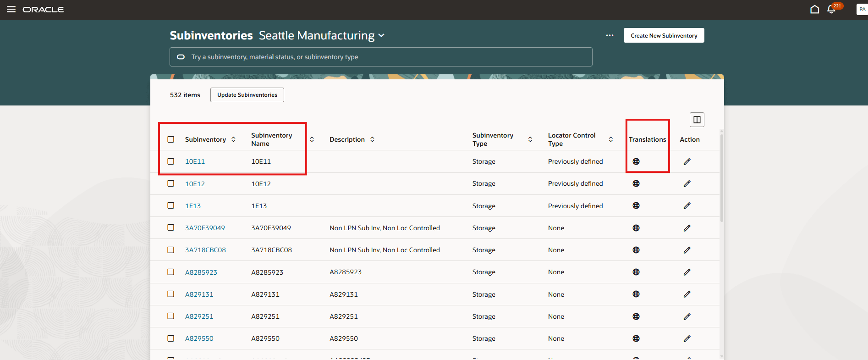This screenshot has width=868, height=360.
Task: Click pencil edit icon for 3A718CBC08
Action: (x=687, y=250)
